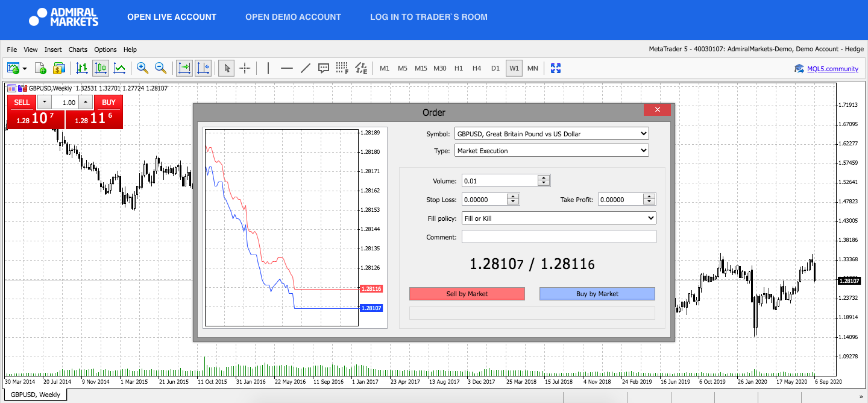This screenshot has width=868, height=403.
Task: Enter fullscreen mode icon
Action: tap(556, 68)
